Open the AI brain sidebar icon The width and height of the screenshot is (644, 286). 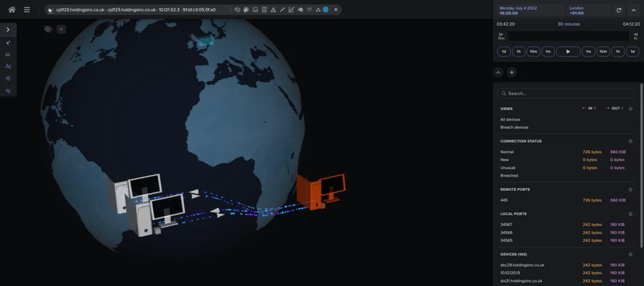pos(8,91)
